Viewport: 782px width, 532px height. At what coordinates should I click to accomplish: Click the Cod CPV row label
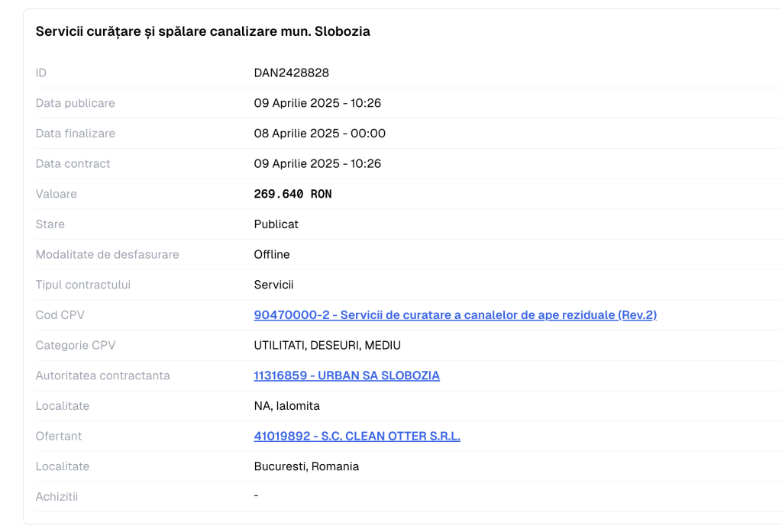coord(60,314)
